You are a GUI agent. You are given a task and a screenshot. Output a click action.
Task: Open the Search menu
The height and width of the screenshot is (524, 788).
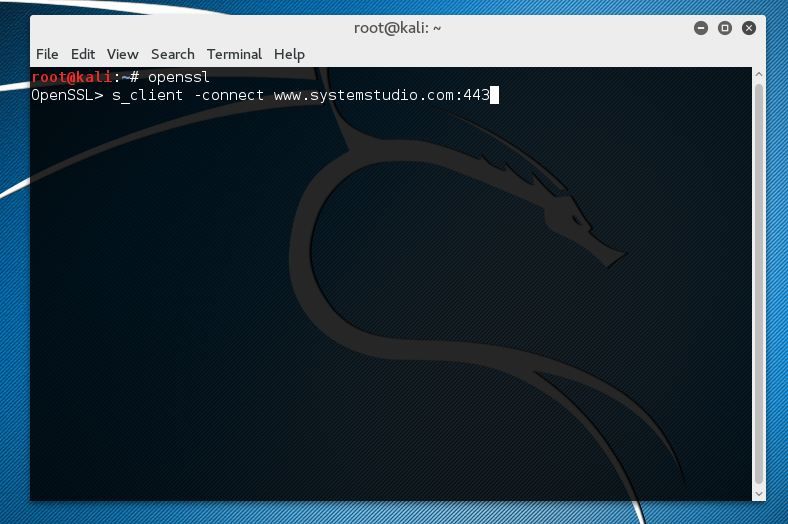point(172,54)
